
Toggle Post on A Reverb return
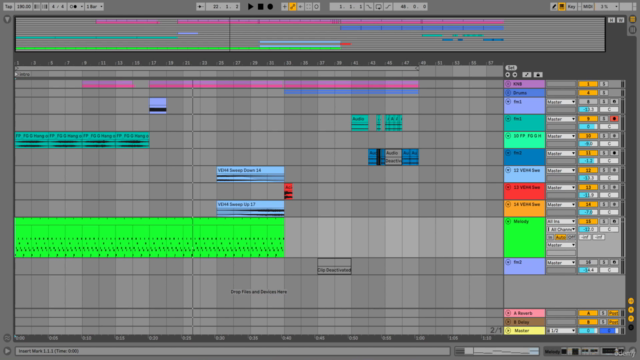click(x=613, y=313)
